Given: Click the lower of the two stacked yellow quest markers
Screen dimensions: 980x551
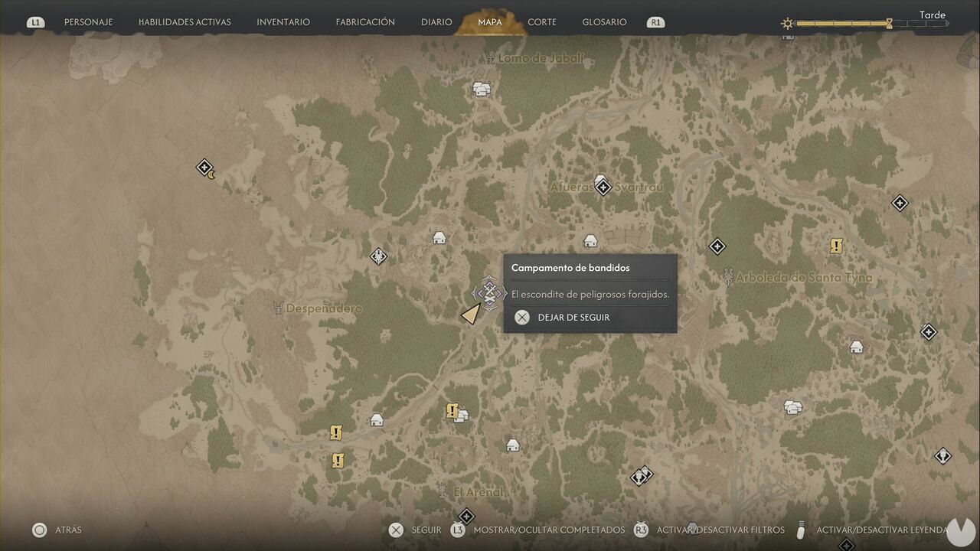Looking at the screenshot, I should coord(338,461).
